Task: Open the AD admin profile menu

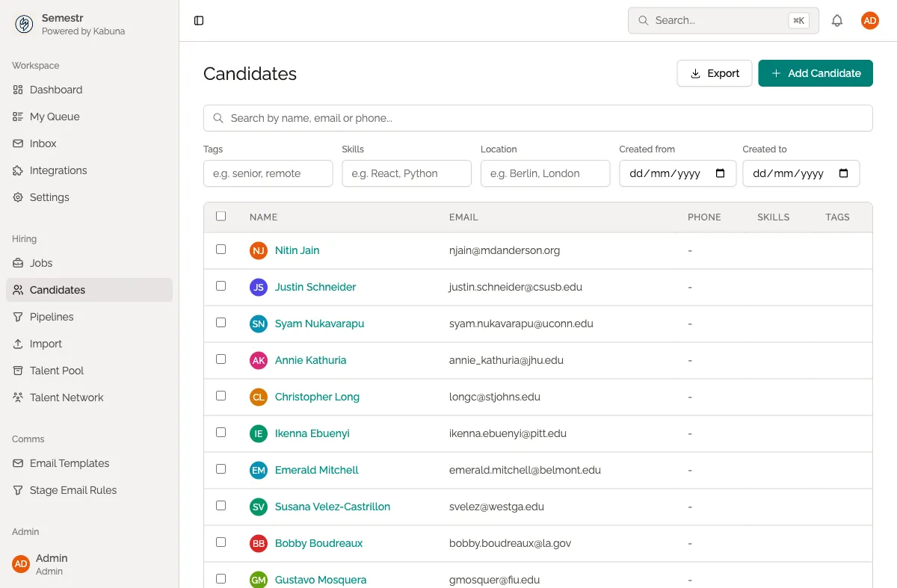Action: [x=869, y=20]
